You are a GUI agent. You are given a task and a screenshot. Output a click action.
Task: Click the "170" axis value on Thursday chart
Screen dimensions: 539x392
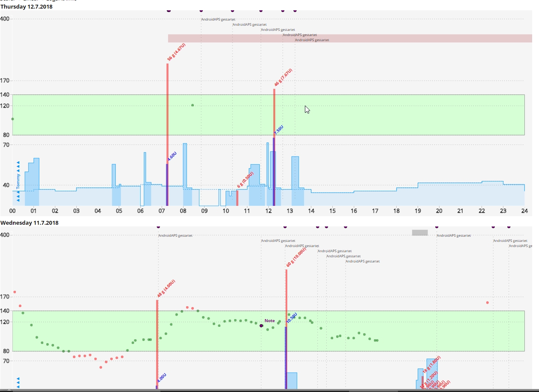point(5,80)
